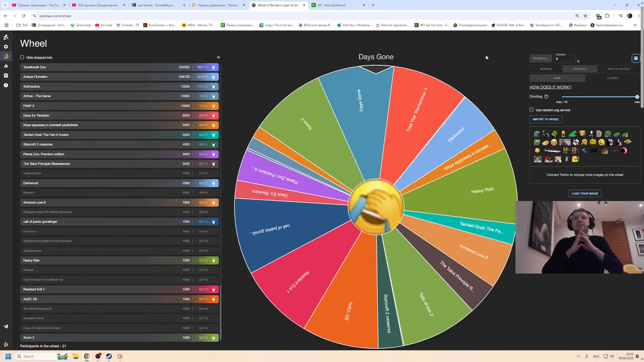644x362 pixels.
Task: Highlight the Xcom 2 lot icon
Action: pos(213,338)
